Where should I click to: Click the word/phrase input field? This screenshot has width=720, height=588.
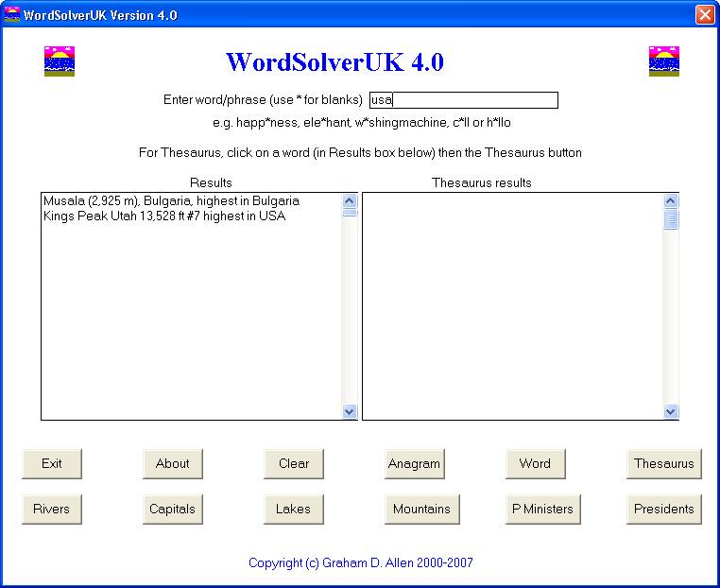tap(463, 100)
